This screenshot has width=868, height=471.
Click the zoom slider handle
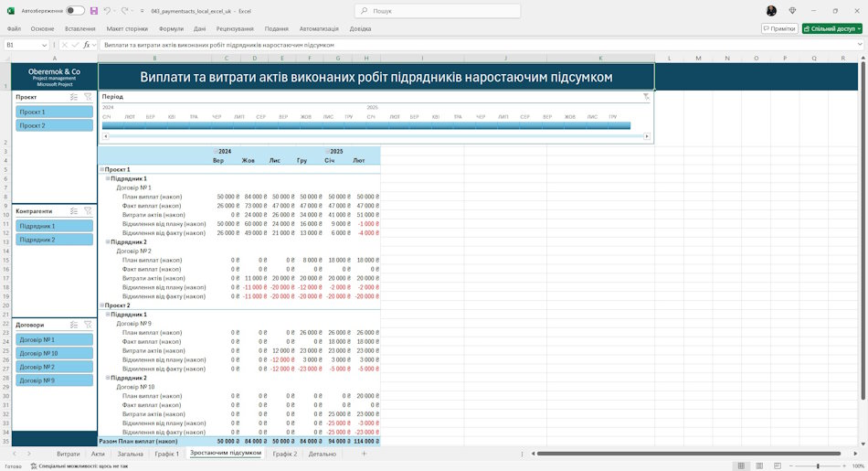click(818, 466)
